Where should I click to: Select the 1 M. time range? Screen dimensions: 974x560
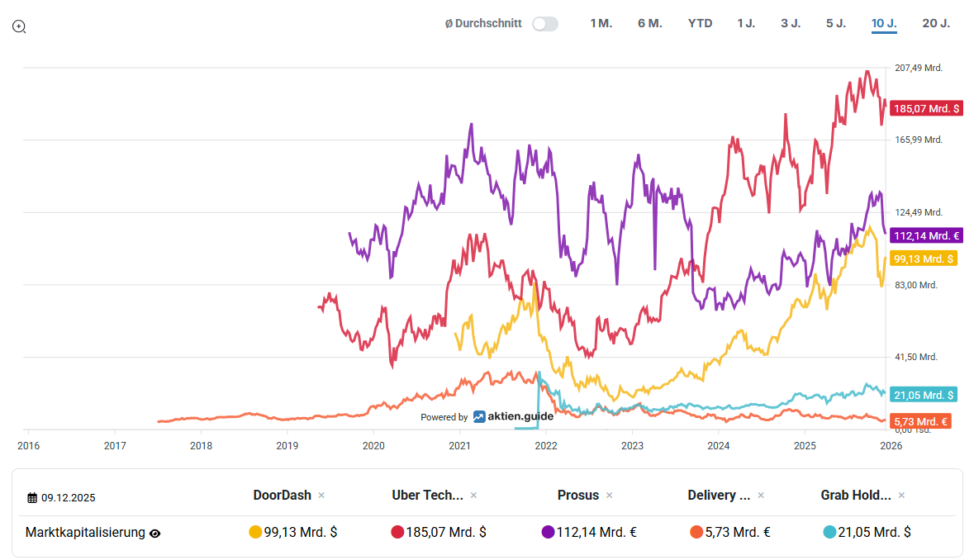coord(601,23)
